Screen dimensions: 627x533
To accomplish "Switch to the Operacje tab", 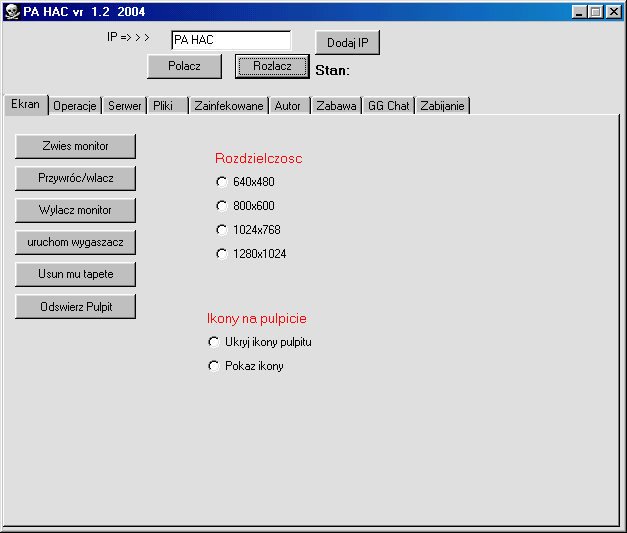I will click(x=75, y=106).
